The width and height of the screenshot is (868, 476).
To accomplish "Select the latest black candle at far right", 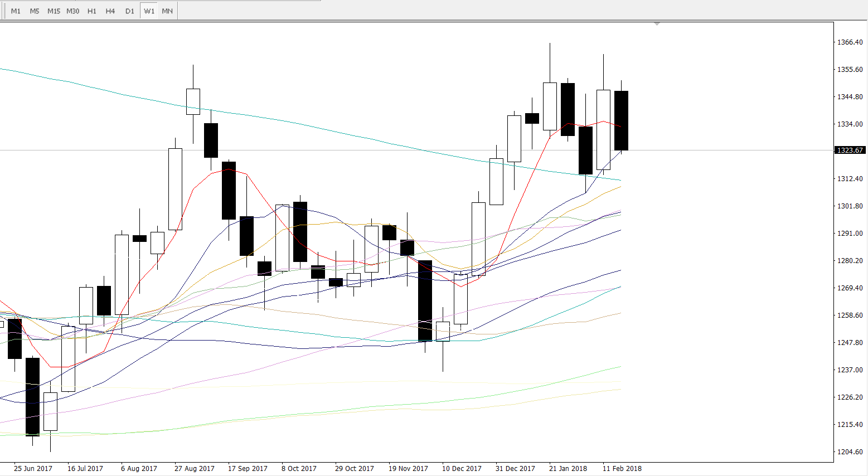I will tap(621, 120).
